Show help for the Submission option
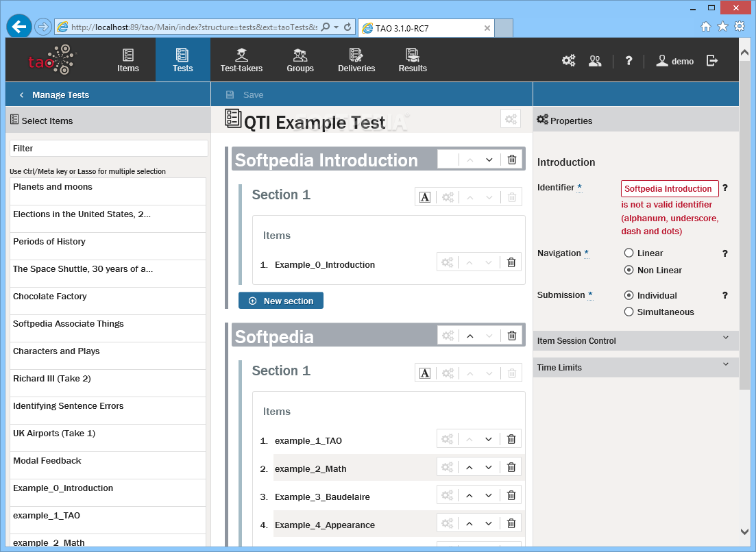This screenshot has width=756, height=552. coord(724,295)
